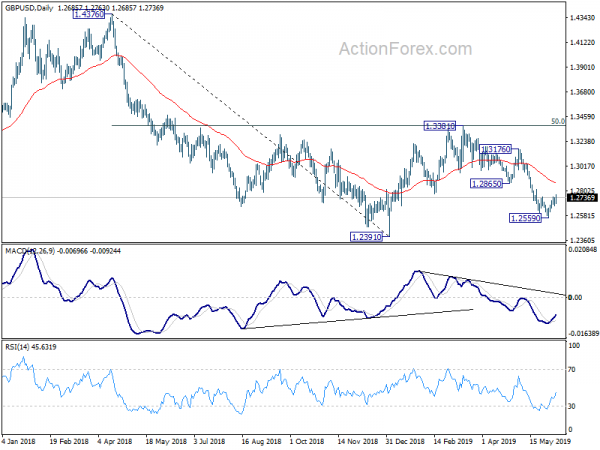Select the 14 Nov 2018 date label

pyautogui.click(x=358, y=441)
